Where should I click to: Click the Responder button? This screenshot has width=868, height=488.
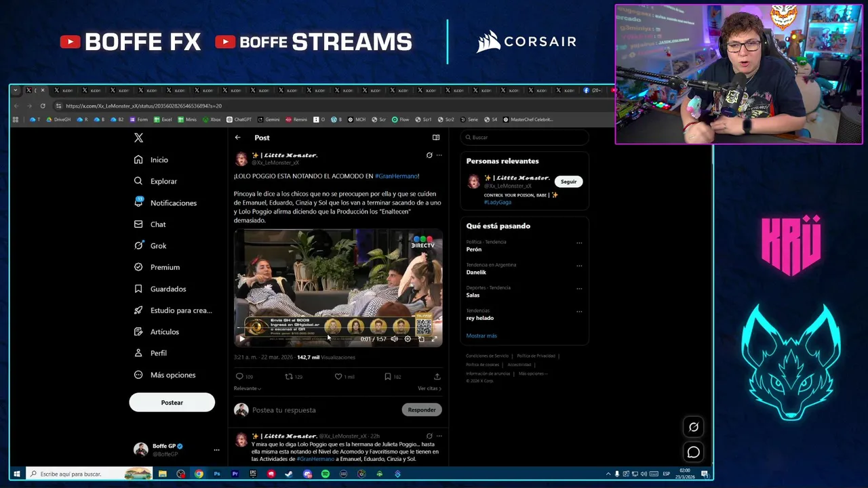422,409
